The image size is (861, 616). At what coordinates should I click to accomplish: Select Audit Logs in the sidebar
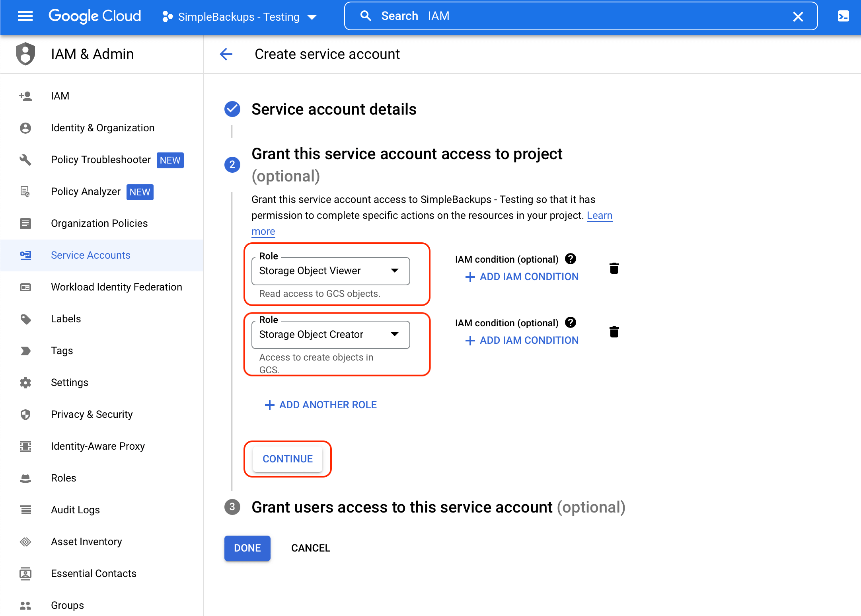75,510
